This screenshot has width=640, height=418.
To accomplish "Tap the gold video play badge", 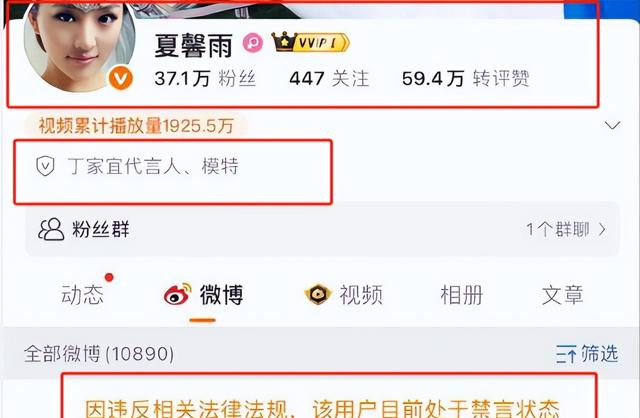I will click(x=318, y=294).
